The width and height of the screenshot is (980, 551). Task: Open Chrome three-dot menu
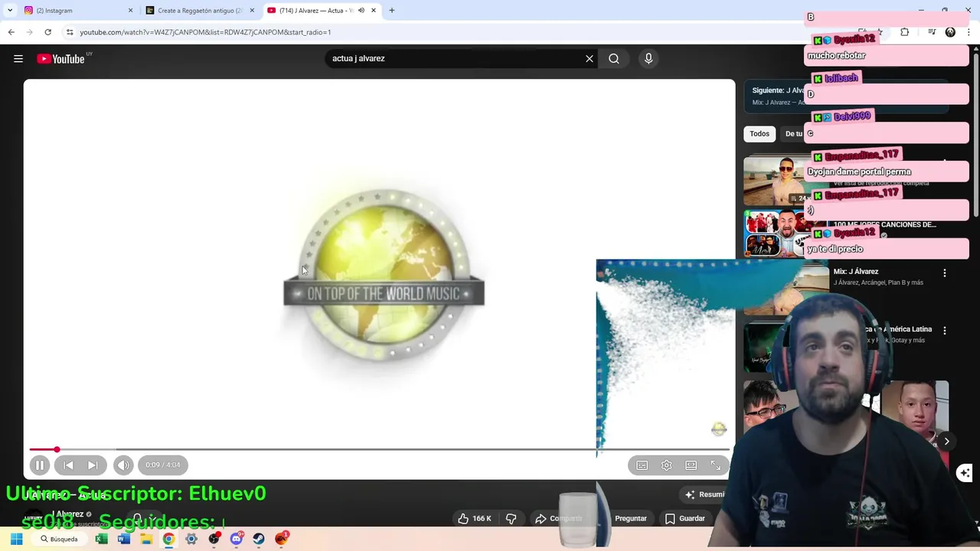click(969, 32)
